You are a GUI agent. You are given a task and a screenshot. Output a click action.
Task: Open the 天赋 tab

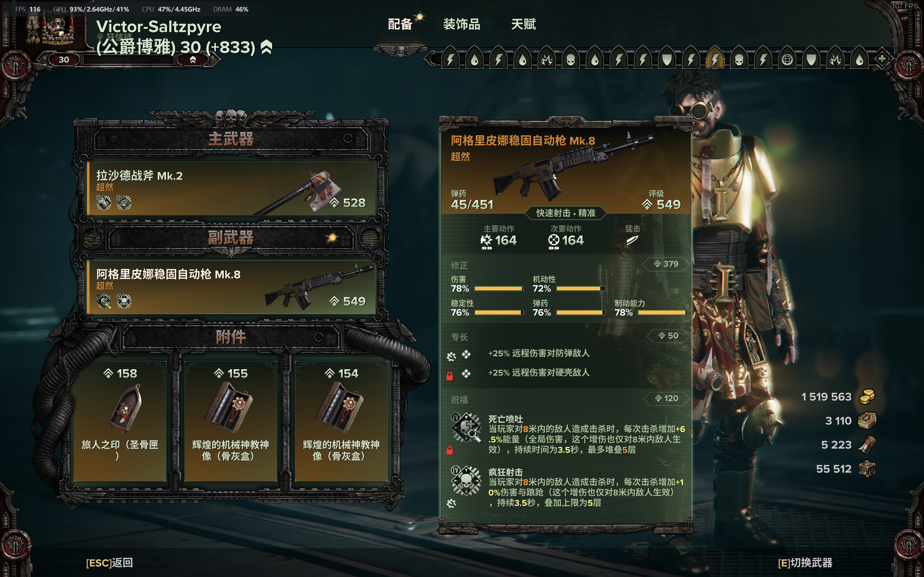523,25
